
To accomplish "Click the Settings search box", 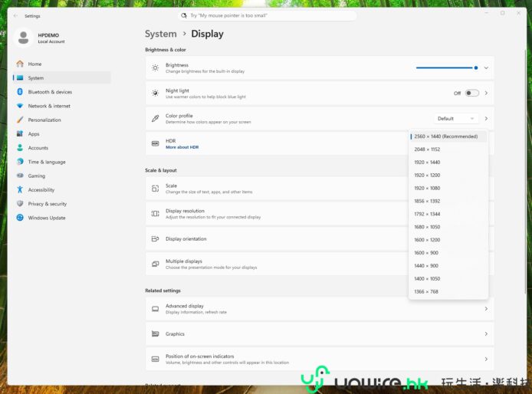I will point(268,15).
